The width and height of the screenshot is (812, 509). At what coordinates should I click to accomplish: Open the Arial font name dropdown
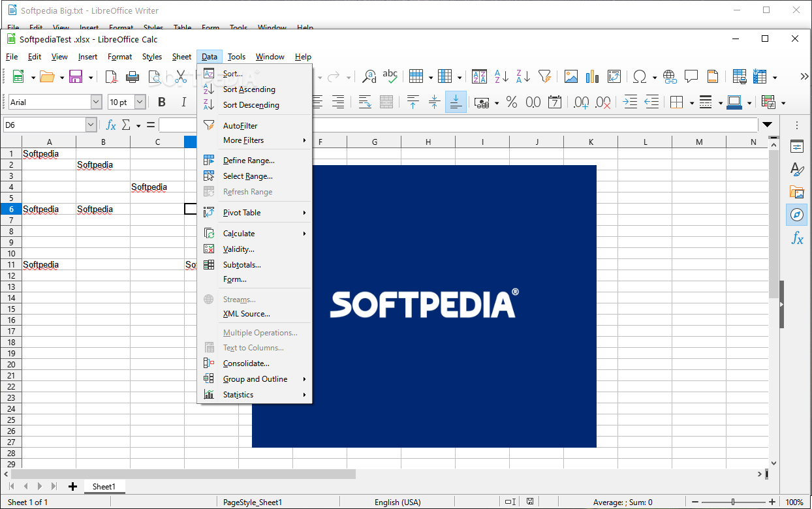click(x=96, y=102)
